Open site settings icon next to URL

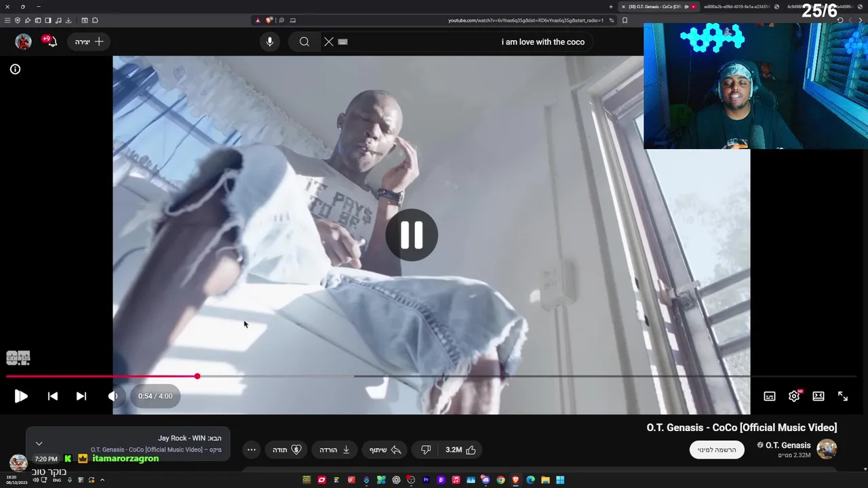[x=611, y=20]
